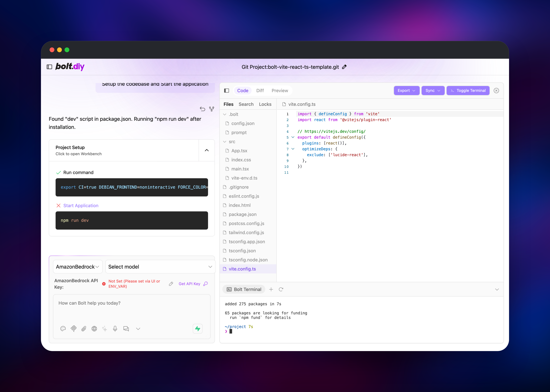550x392 pixels.
Task: Select vite.config.ts in file tree
Action: click(x=248, y=269)
